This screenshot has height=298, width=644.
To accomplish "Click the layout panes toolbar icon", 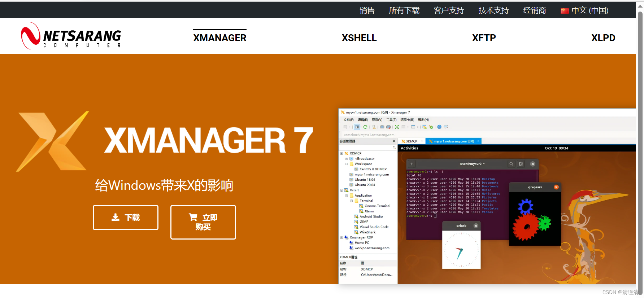I will click(x=413, y=127).
